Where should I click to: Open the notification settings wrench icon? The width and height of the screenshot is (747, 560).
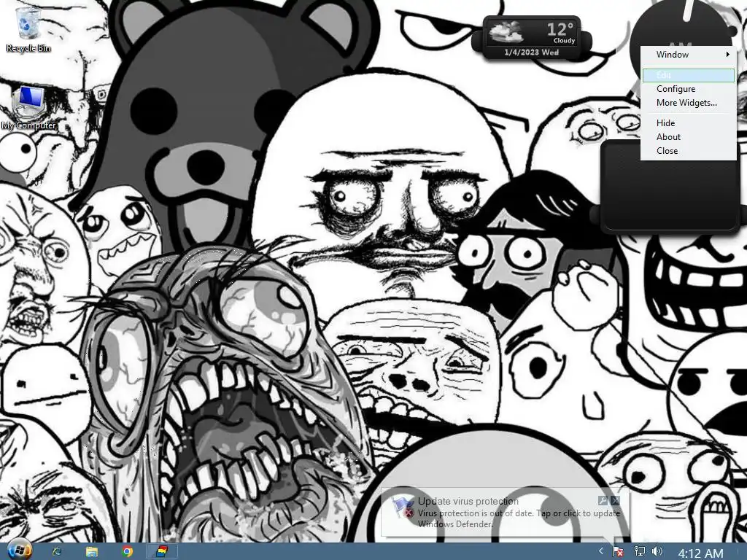click(x=603, y=500)
